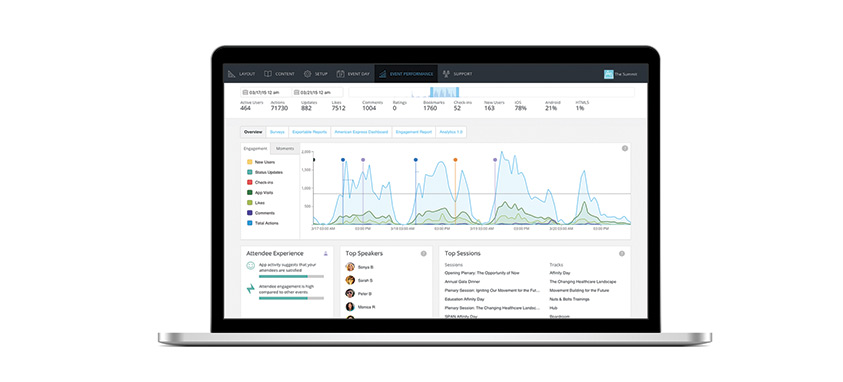Open American Express Dashboard tab
Image resolution: width=843 pixels, height=382 pixels.
pos(361,132)
